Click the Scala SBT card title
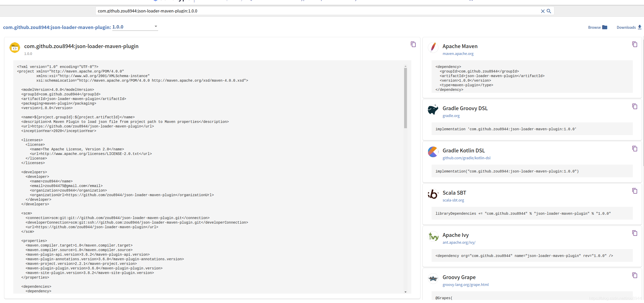This screenshot has height=303, width=644. point(454,193)
